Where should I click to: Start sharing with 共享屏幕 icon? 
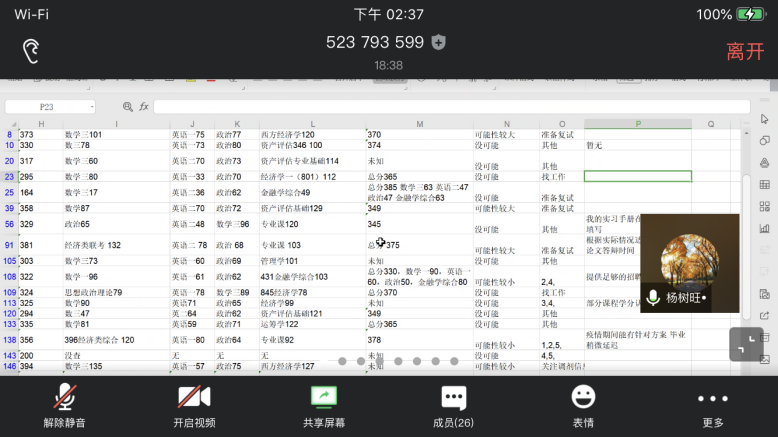(324, 405)
